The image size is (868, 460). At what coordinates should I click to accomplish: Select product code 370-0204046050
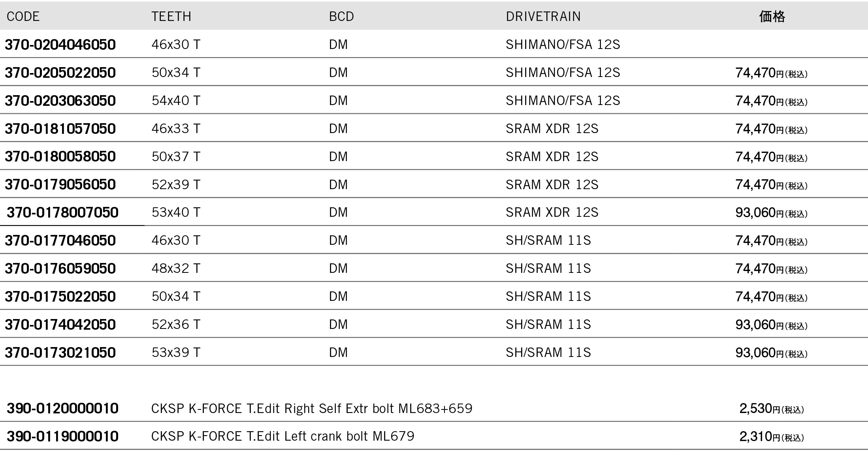coord(60,45)
